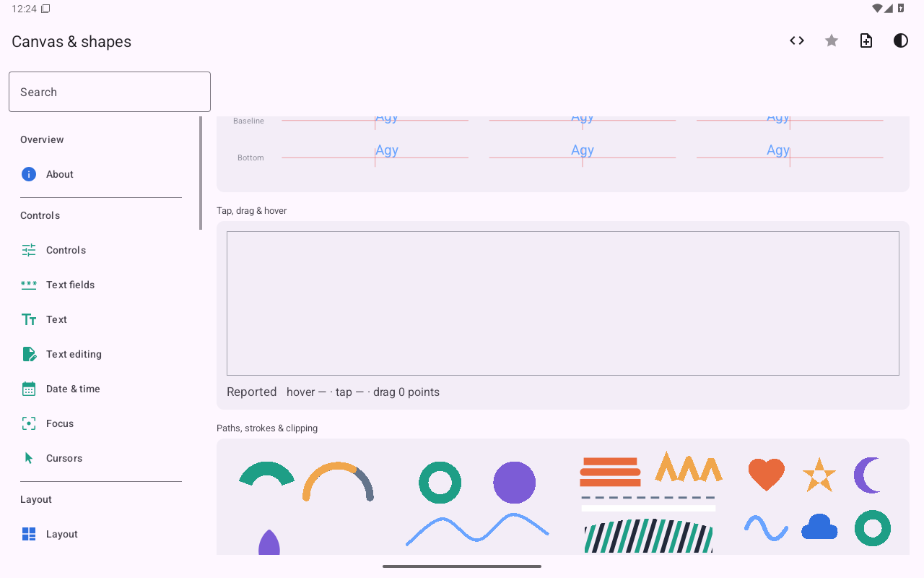Click the sidebar's vertical scrollbar thumb

(201, 173)
